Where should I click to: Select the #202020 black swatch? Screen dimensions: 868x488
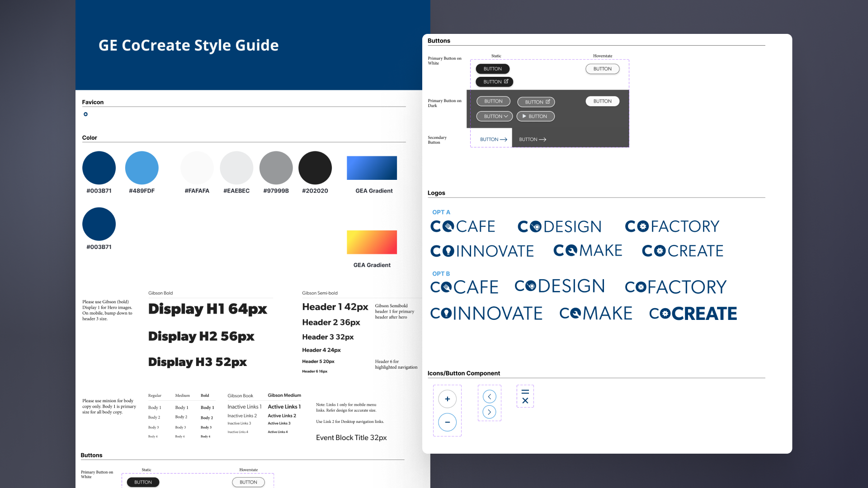(x=315, y=168)
